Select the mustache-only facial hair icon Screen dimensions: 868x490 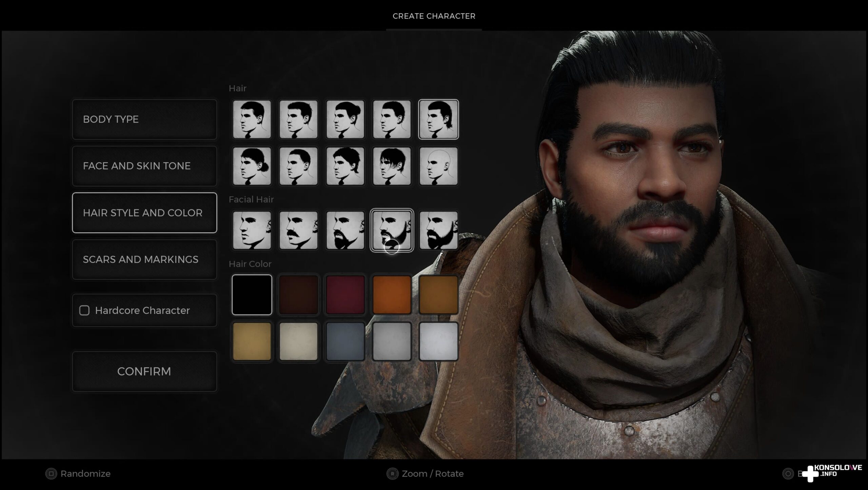click(298, 230)
